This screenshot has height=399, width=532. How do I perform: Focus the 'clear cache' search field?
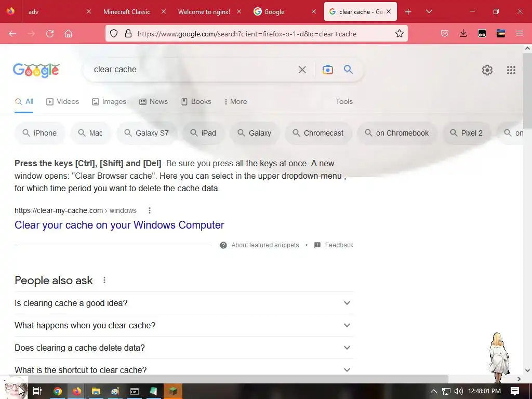click(x=193, y=70)
